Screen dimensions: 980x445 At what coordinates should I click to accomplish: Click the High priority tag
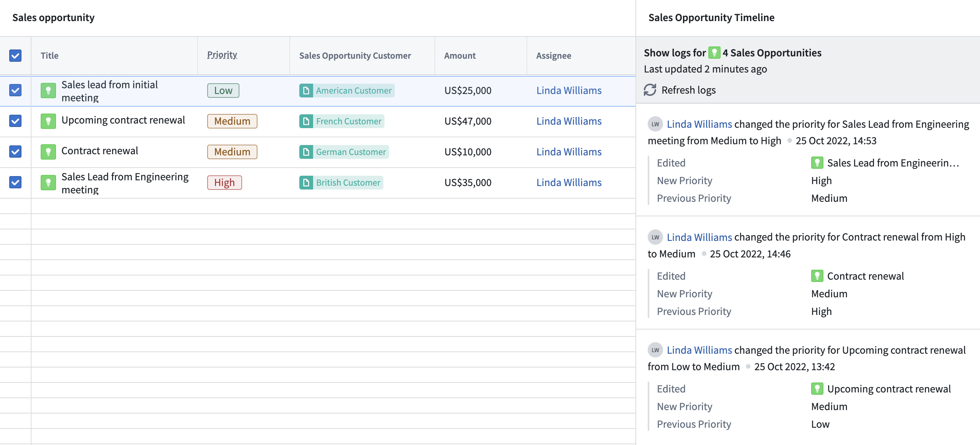(x=224, y=183)
